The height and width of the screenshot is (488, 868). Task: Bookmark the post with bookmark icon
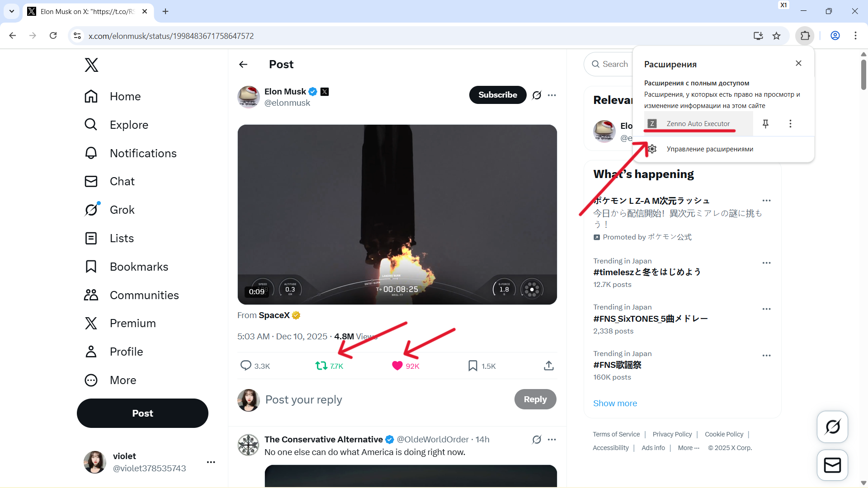tap(473, 366)
